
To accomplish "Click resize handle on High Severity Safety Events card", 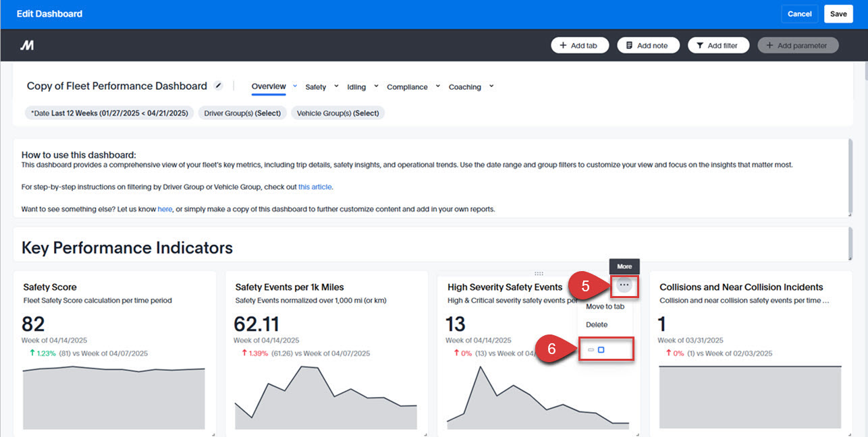I will coord(637,434).
